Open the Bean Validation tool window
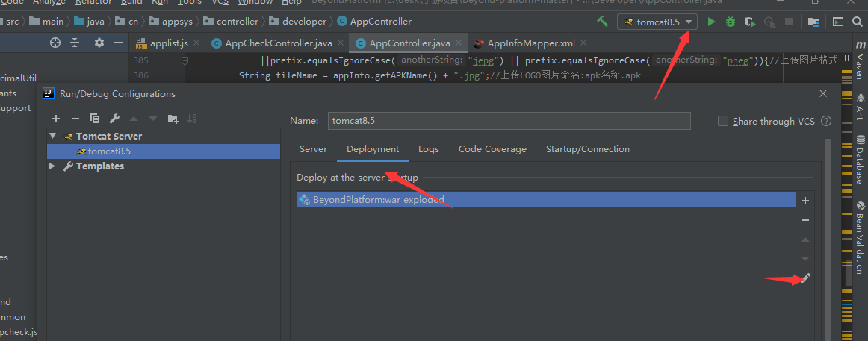 point(861,237)
